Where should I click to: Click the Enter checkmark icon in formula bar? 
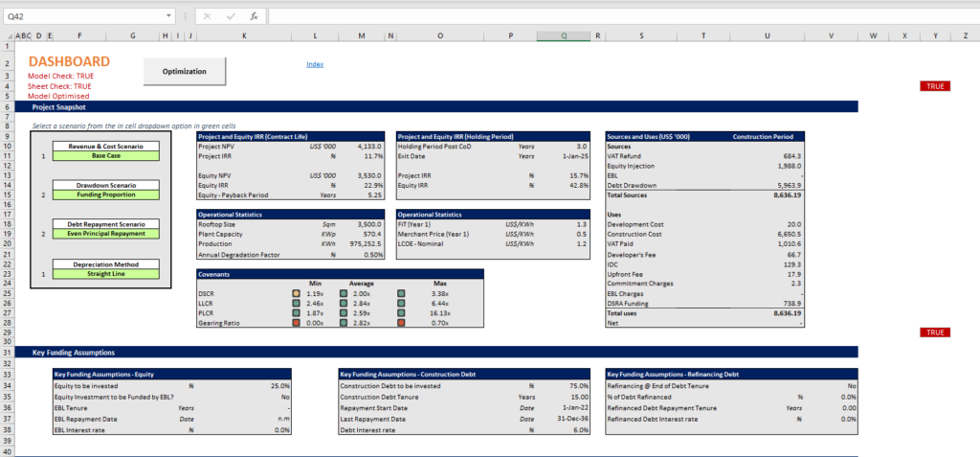click(x=231, y=16)
